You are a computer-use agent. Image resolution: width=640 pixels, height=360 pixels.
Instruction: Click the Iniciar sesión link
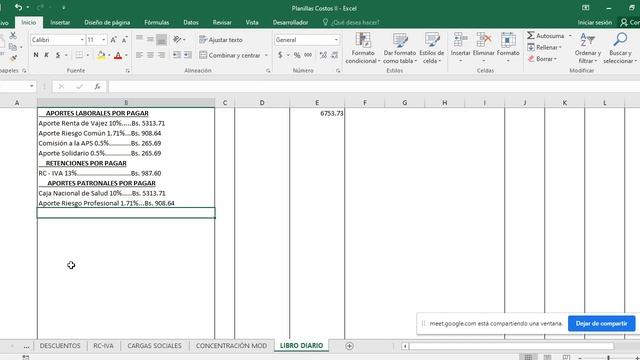(x=595, y=22)
